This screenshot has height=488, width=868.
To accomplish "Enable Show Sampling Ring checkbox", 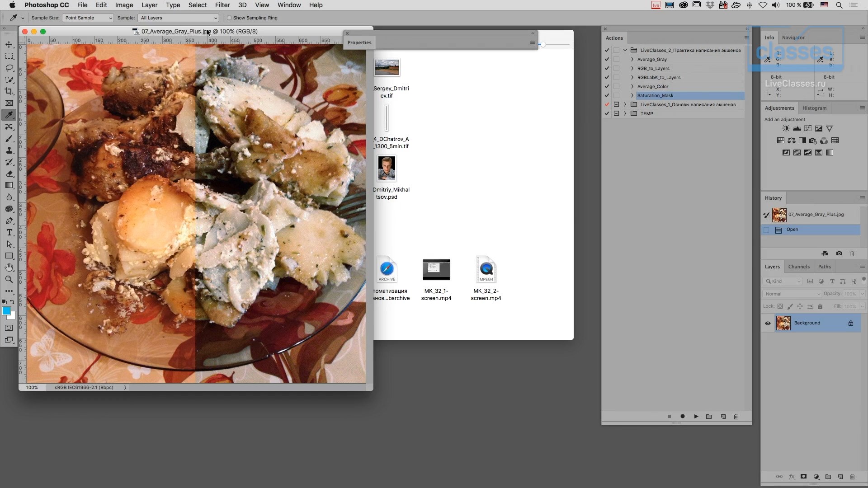I will (229, 18).
